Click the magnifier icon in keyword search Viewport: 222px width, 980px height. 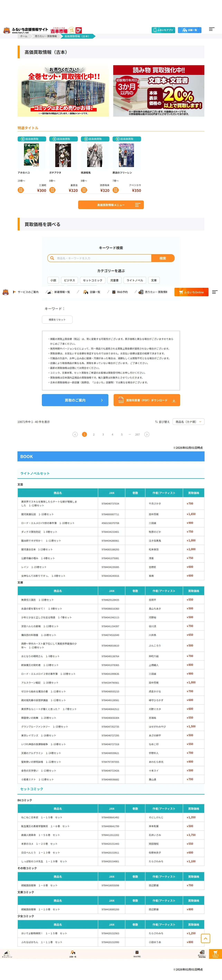[52, 258]
